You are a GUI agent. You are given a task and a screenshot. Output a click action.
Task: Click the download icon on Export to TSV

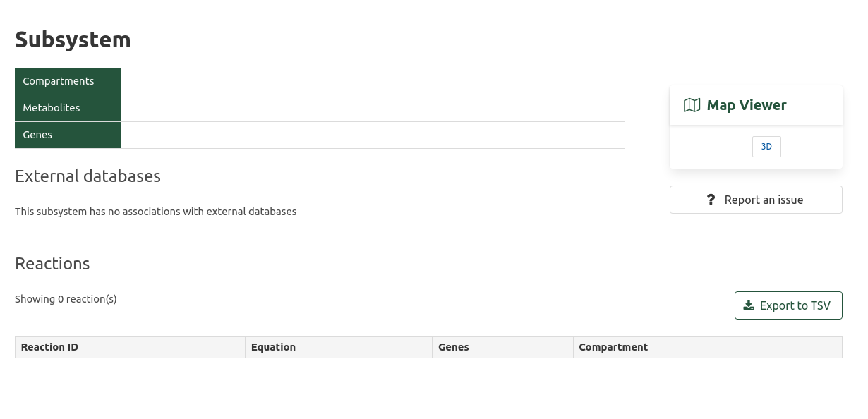pyautogui.click(x=749, y=305)
